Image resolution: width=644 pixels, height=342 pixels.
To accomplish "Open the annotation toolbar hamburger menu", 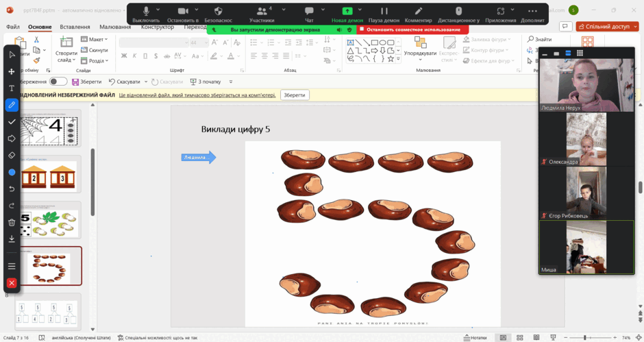I will point(12,267).
